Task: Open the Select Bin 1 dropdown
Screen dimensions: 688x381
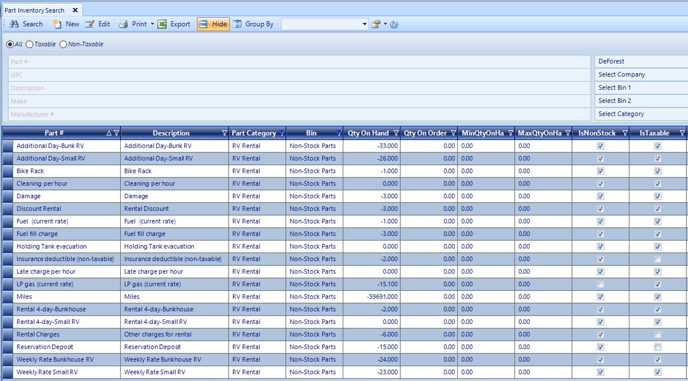Action: click(x=641, y=88)
